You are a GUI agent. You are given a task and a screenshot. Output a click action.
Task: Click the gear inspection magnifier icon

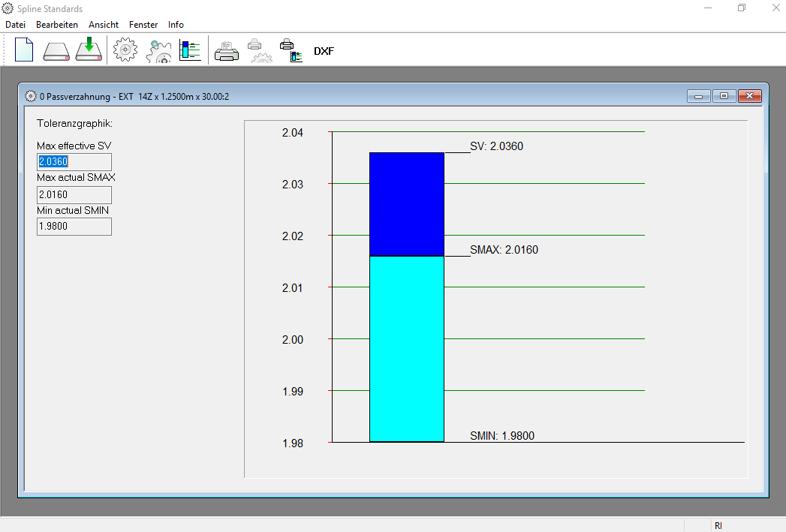[158, 50]
